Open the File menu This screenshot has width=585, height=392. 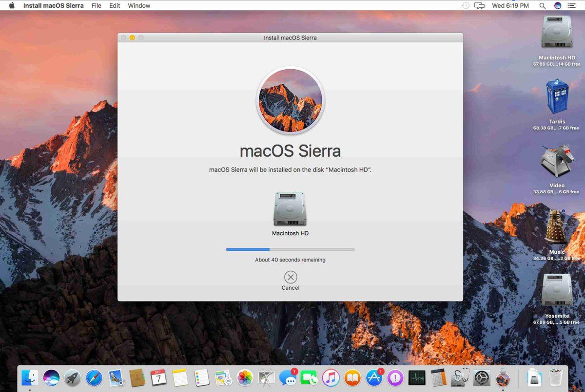pyautogui.click(x=96, y=5)
